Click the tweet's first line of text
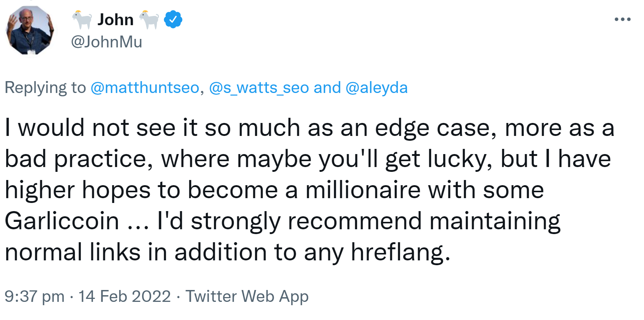Screen dimensions: 644x320 click(x=309, y=128)
